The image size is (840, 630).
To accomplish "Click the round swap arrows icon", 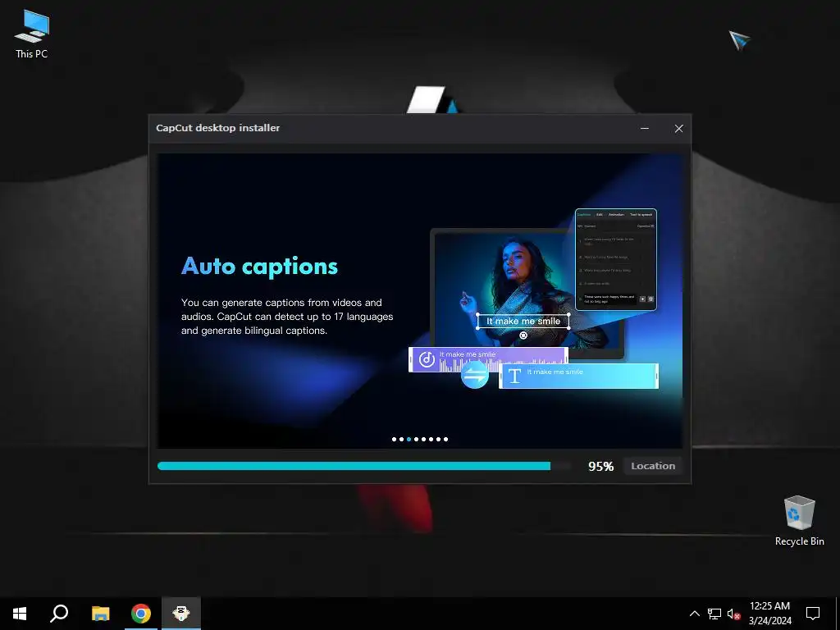I will [x=475, y=374].
